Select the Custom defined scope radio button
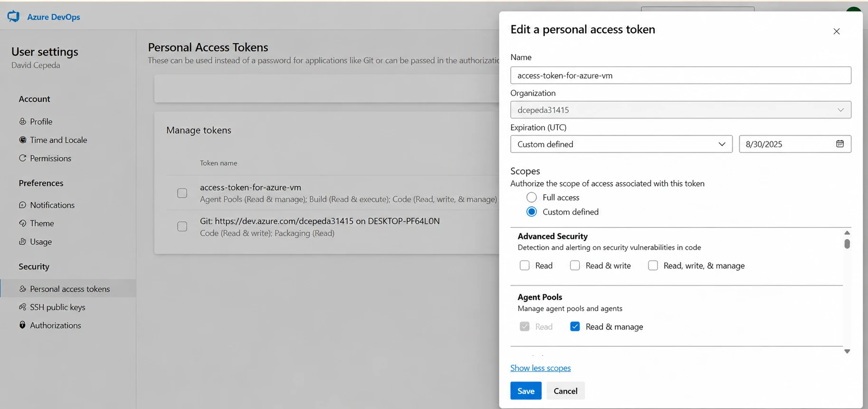 532,212
